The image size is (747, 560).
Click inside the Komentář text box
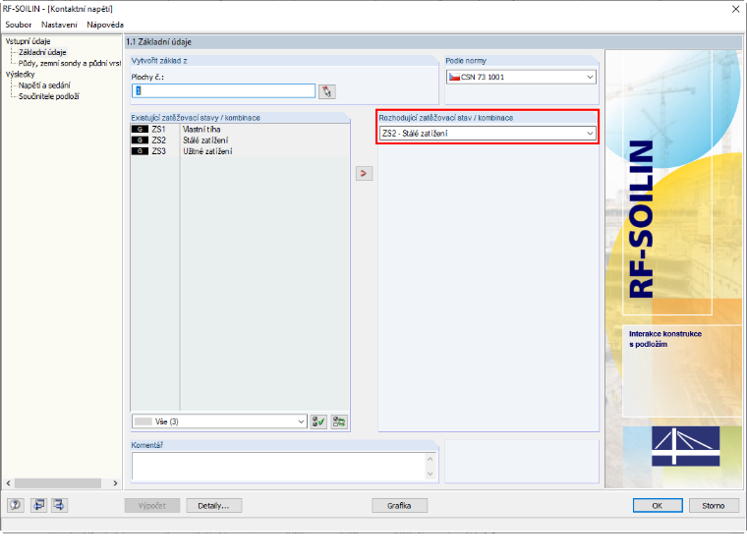coord(279,467)
